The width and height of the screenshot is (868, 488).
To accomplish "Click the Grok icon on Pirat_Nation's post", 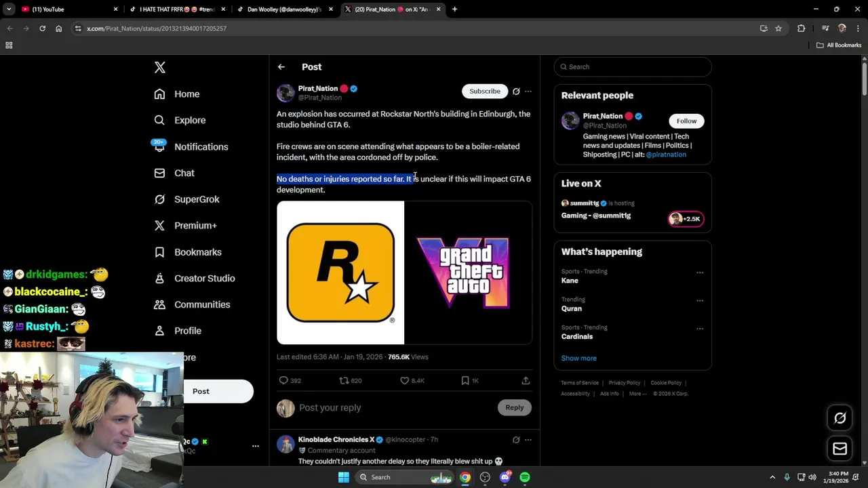I will 516,91.
